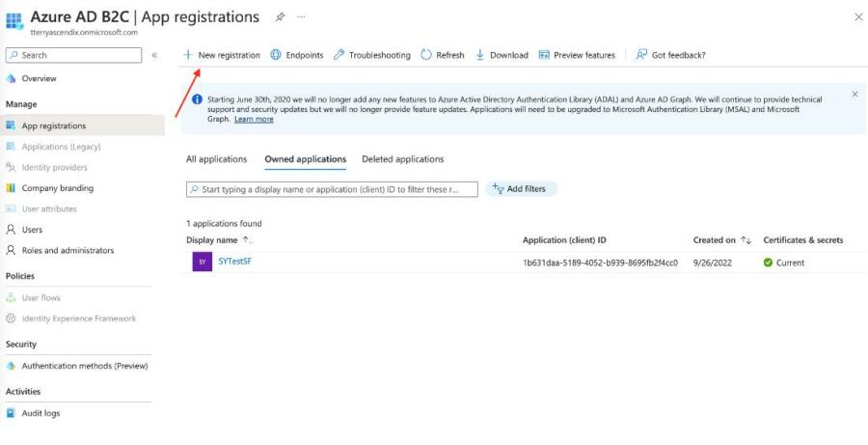Image resolution: width=868 pixels, height=445 pixels.
Task: Open User flows menu item
Action: pos(41,297)
